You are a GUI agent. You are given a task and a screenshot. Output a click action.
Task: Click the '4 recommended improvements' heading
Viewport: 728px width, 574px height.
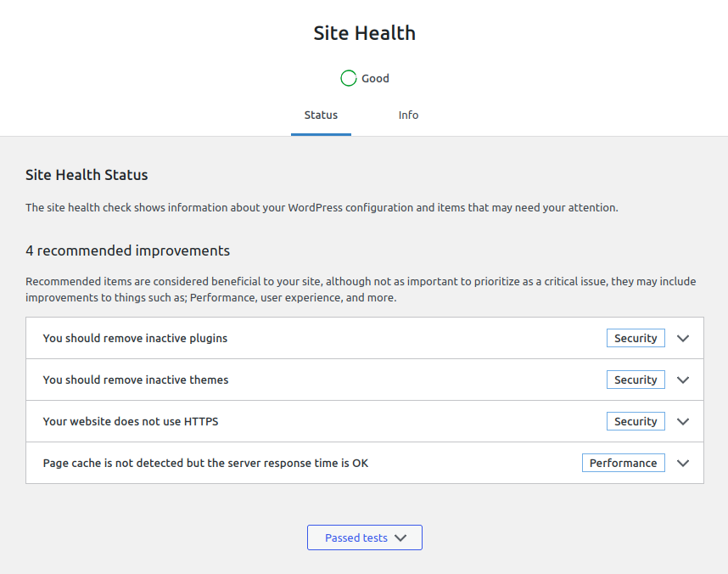click(127, 250)
